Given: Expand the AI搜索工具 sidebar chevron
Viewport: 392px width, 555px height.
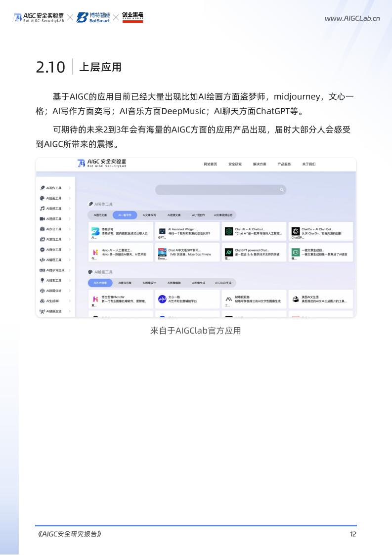Looking at the screenshot, I should [70, 280].
